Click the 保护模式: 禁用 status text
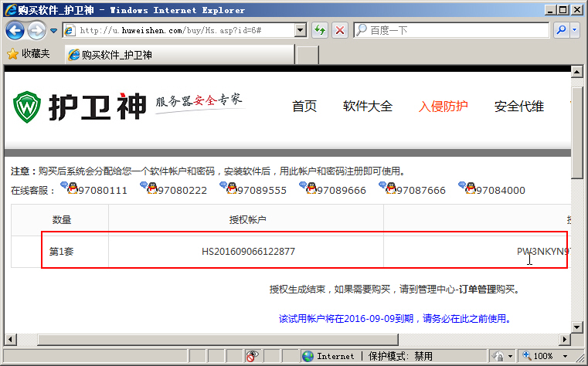The height and width of the screenshot is (366, 588). [x=400, y=356]
